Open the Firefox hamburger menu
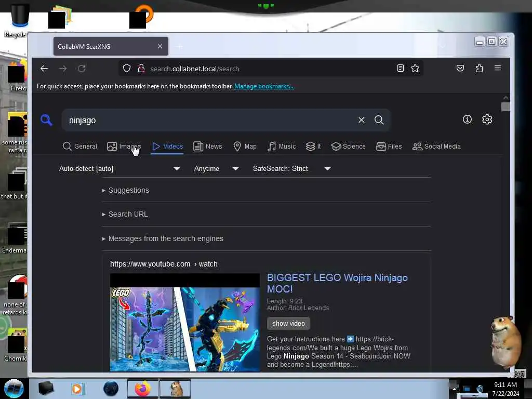Image resolution: width=532 pixels, height=399 pixels. [x=497, y=68]
